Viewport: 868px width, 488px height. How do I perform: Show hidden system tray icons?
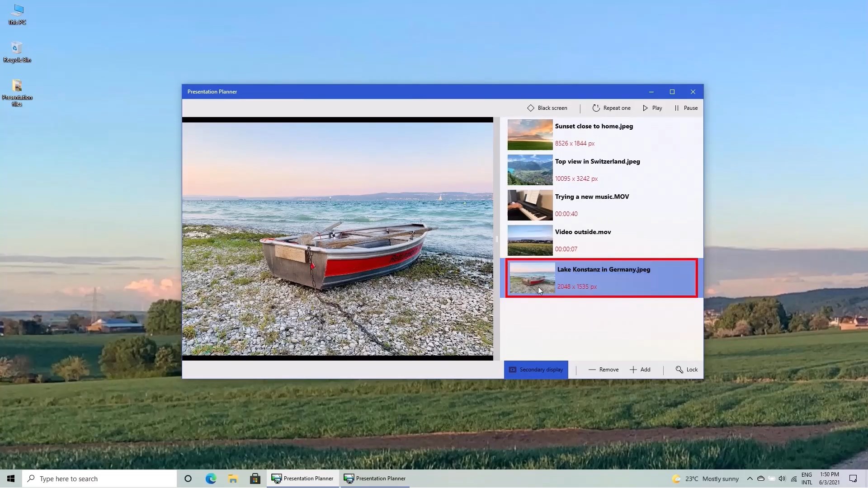click(750, 479)
